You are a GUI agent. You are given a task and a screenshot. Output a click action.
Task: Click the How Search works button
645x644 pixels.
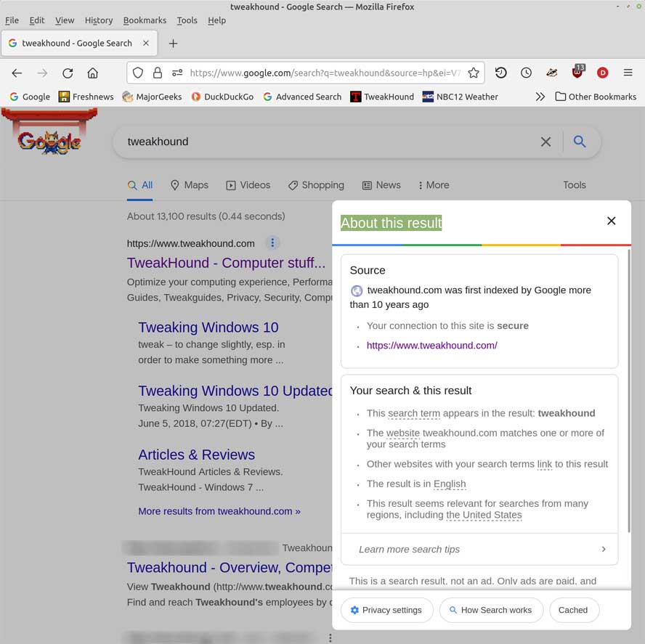[491, 610]
